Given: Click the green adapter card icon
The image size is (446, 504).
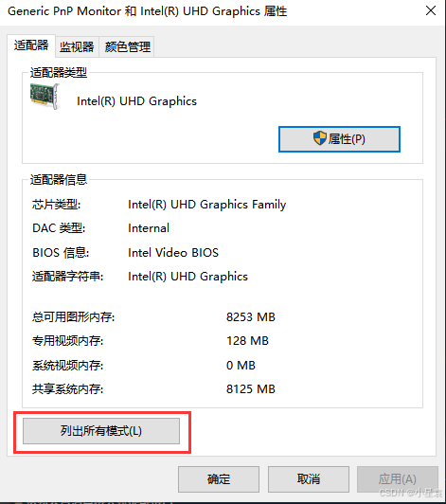Looking at the screenshot, I should click(45, 96).
